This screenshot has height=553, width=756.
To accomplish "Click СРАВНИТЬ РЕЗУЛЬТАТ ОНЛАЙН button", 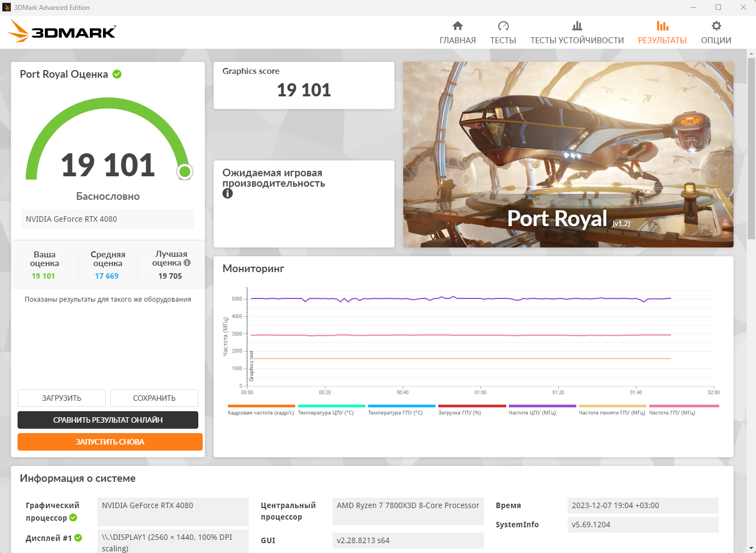I will coord(108,420).
